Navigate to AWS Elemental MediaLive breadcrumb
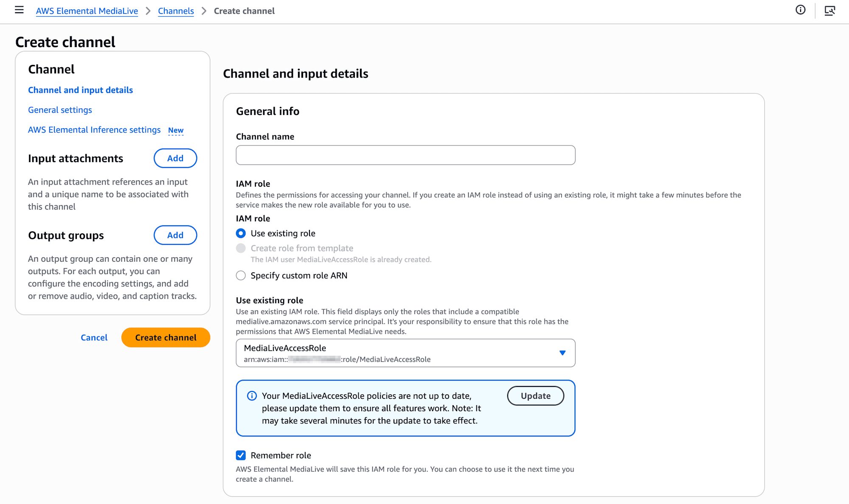The height and width of the screenshot is (504, 849). click(87, 11)
